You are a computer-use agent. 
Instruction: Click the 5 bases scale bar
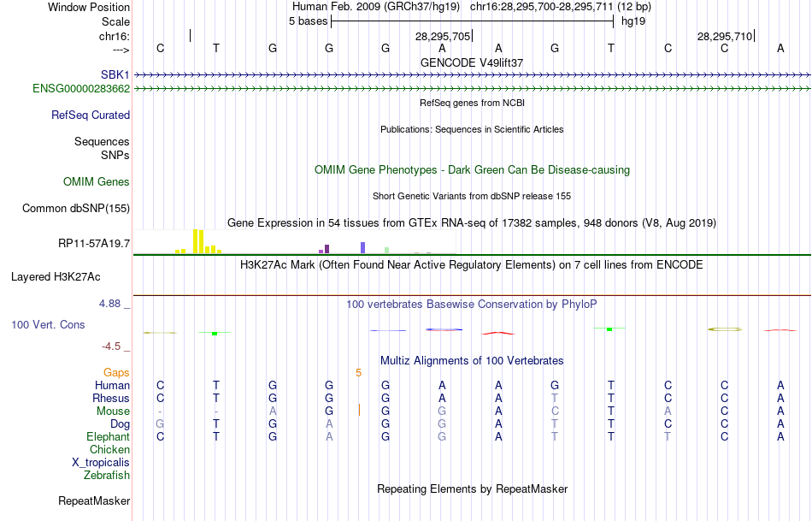(x=473, y=21)
